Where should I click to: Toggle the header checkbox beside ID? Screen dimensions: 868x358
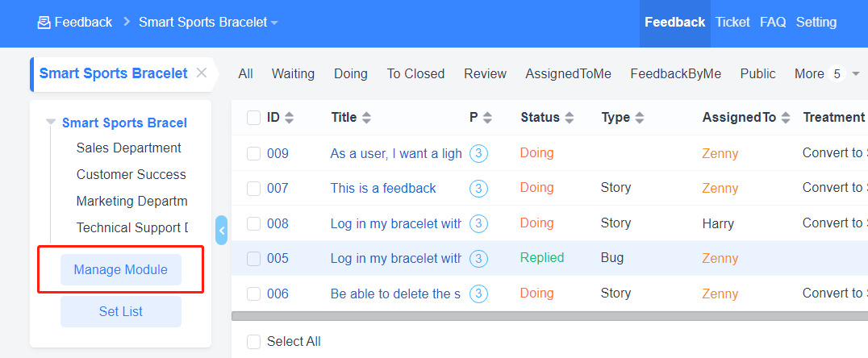(x=254, y=118)
